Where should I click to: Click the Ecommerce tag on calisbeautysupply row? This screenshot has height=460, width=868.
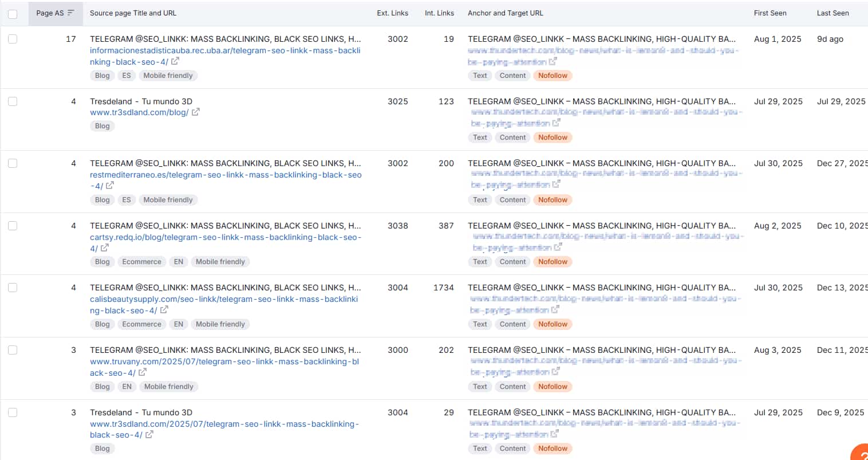pos(141,324)
